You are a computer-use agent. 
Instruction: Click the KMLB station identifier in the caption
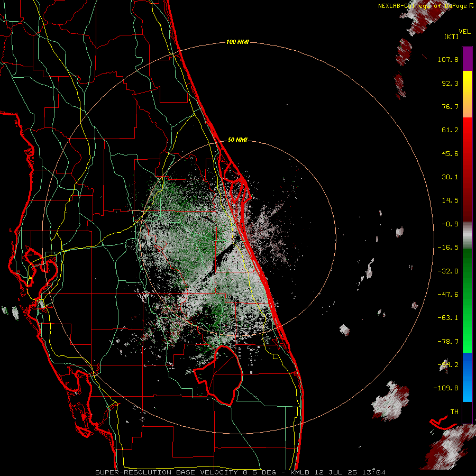pyautogui.click(x=300, y=472)
